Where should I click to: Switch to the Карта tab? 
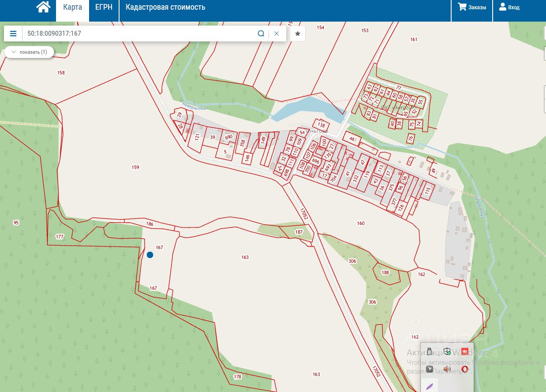pos(72,7)
